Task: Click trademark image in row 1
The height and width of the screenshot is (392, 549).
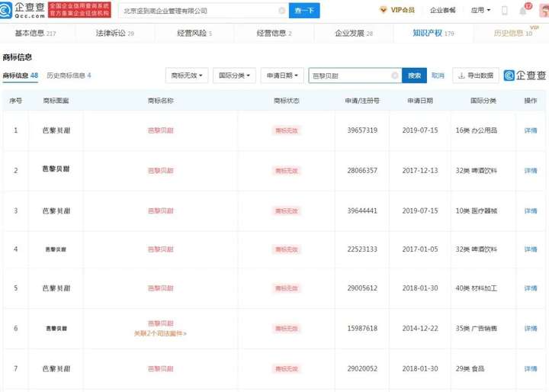Action: pos(56,130)
